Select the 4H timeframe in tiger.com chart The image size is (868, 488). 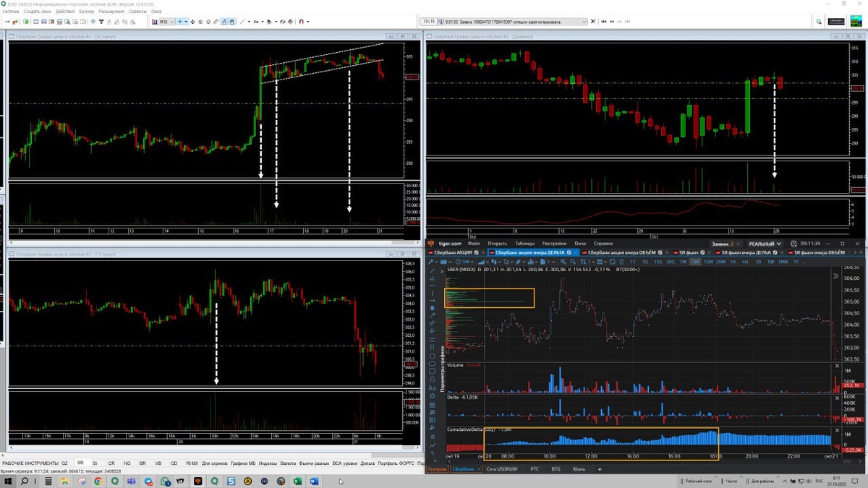[745, 262]
